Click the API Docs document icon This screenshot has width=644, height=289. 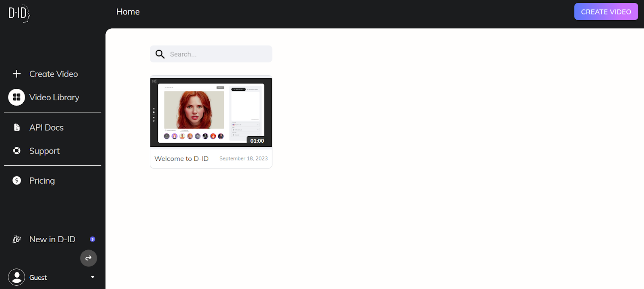pyautogui.click(x=17, y=127)
